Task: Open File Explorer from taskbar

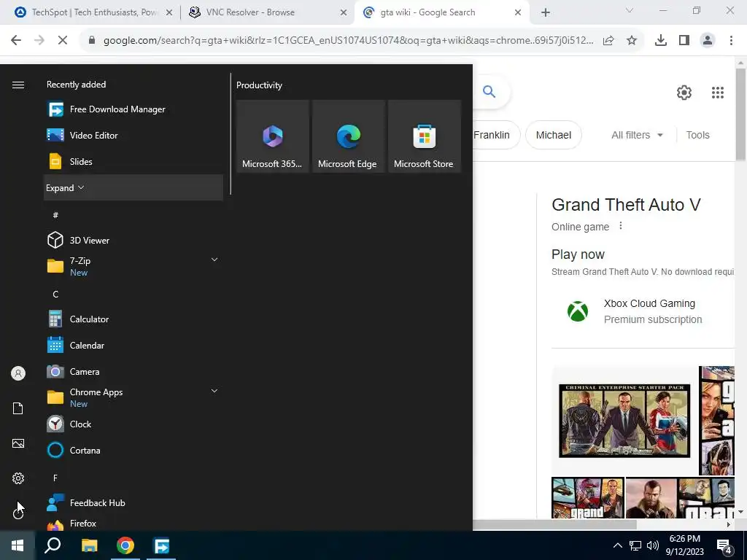Action: tap(89, 545)
